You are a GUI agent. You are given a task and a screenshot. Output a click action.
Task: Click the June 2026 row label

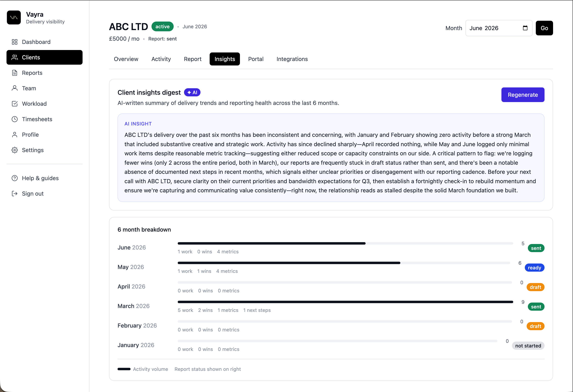click(132, 247)
